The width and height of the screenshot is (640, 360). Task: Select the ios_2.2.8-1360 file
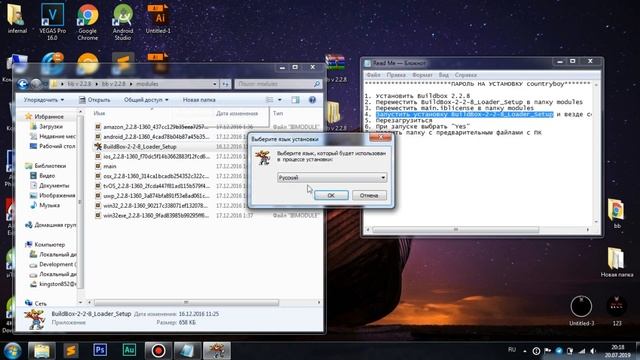click(155, 156)
